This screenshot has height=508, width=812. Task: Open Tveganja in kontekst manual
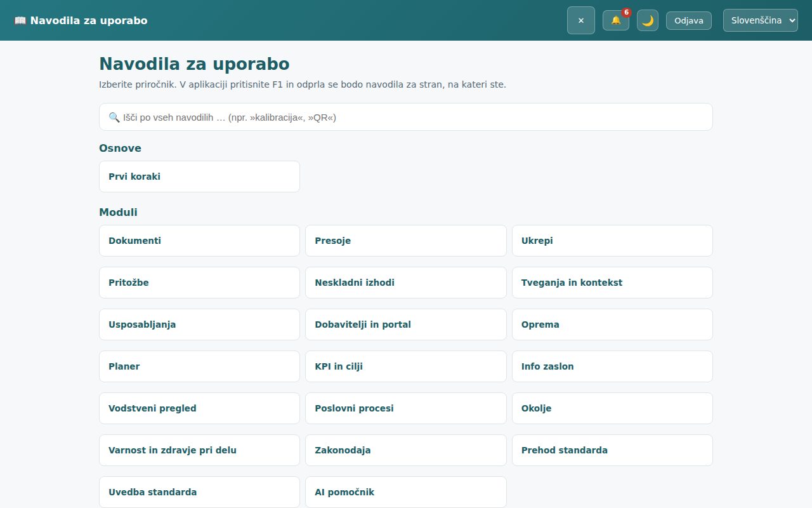612,283
